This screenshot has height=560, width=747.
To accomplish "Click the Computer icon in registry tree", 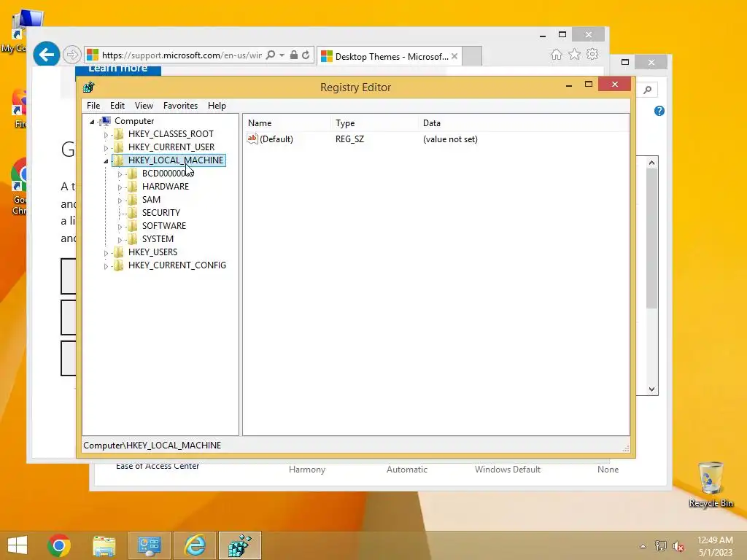I will [x=105, y=121].
